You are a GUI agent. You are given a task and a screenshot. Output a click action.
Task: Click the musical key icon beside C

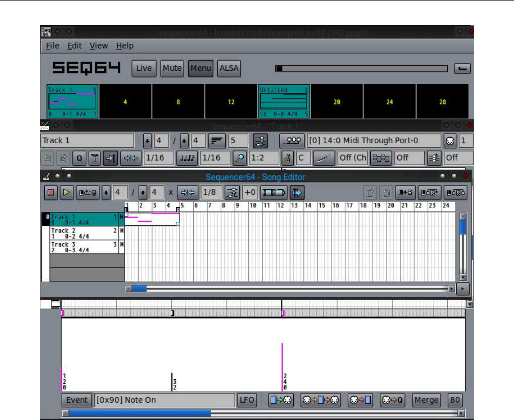click(x=288, y=158)
